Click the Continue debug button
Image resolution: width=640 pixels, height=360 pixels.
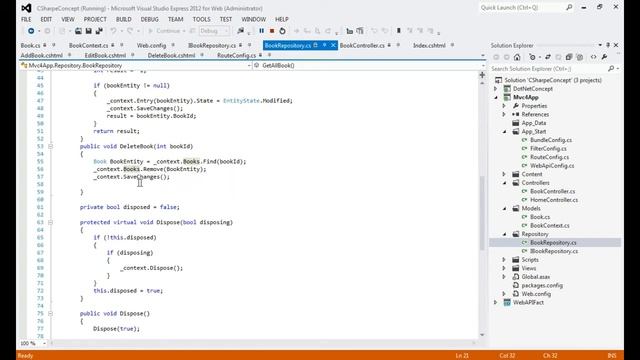tap(166, 31)
